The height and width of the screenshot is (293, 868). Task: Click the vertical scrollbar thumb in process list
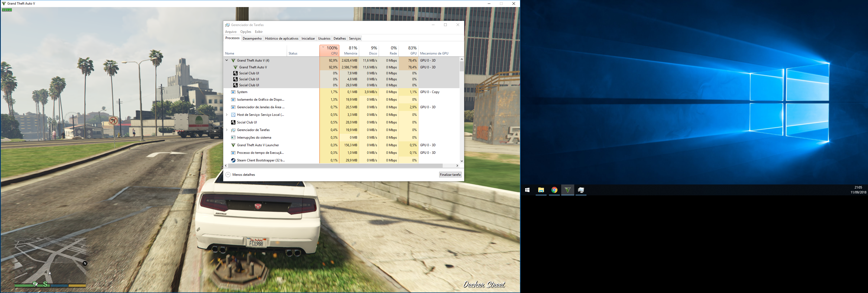(x=462, y=66)
